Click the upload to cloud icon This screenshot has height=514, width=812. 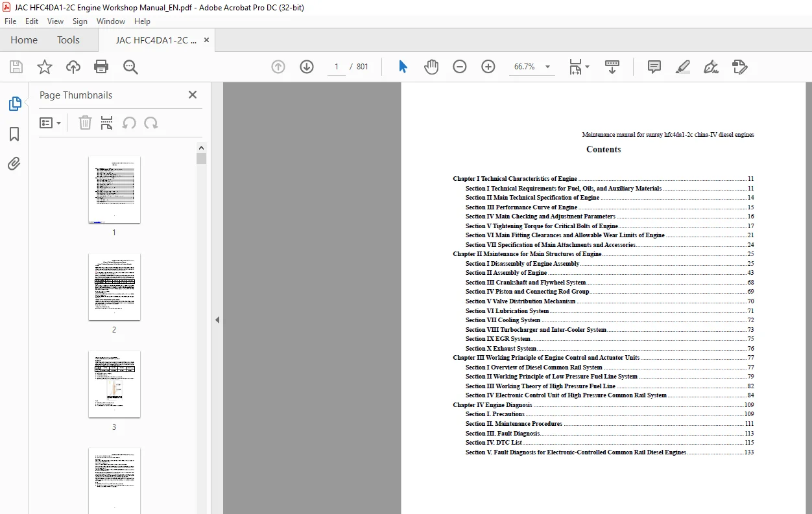click(x=73, y=67)
